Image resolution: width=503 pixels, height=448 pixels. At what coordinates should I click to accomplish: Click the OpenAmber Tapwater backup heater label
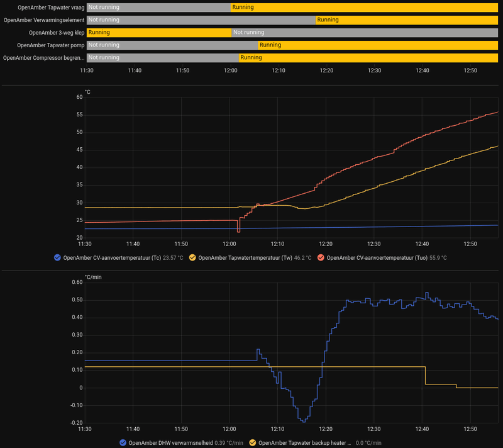pos(304,443)
